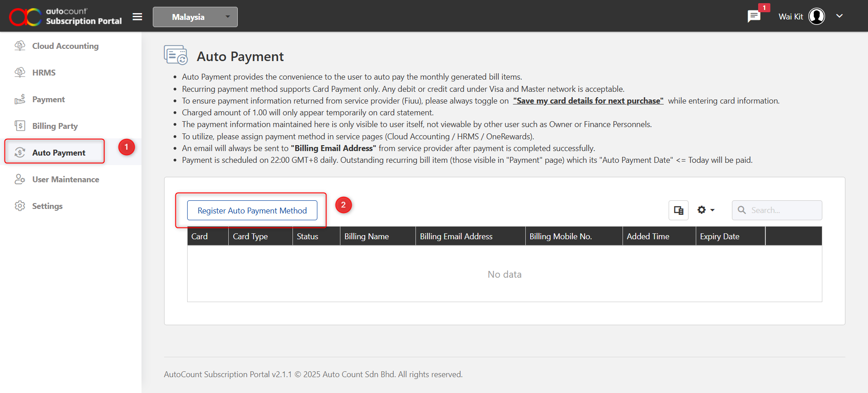The width and height of the screenshot is (868, 393).
Task: Open Cloud Accounting menu item
Action: point(65,46)
